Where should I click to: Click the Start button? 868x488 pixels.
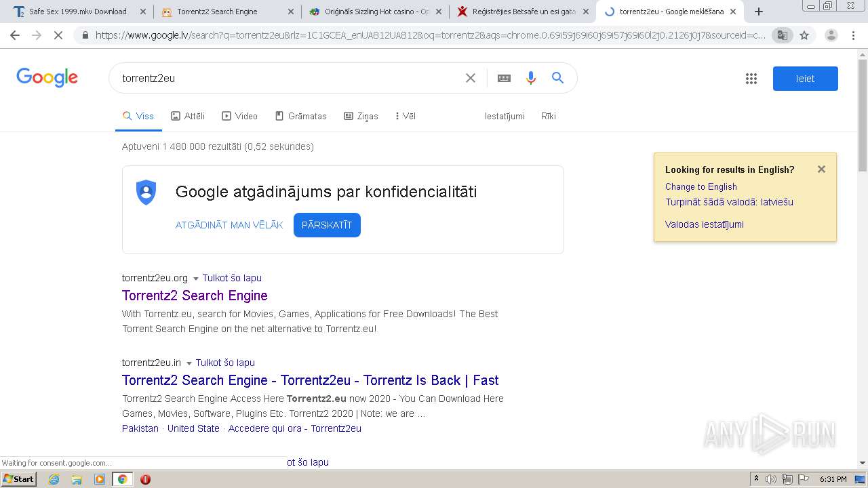[x=19, y=479]
